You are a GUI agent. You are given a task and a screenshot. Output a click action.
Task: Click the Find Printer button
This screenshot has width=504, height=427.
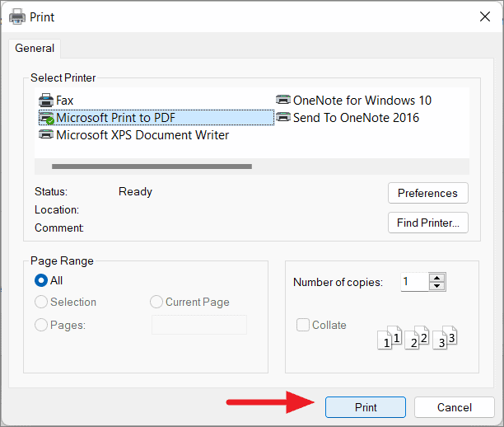[x=427, y=223]
